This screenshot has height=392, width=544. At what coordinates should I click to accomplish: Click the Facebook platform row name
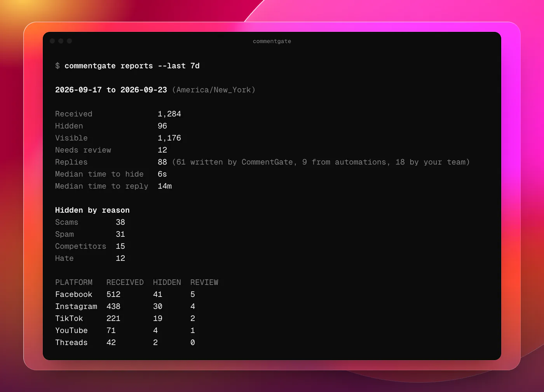point(74,295)
